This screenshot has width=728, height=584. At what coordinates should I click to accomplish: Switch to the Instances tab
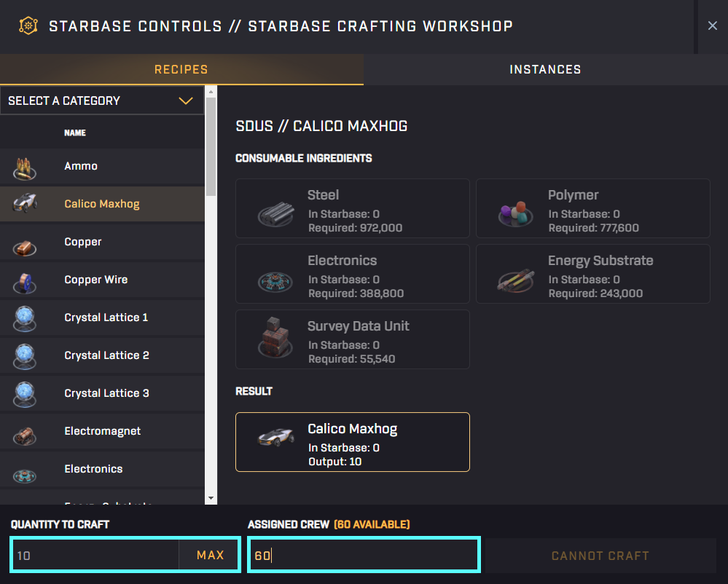coord(545,70)
